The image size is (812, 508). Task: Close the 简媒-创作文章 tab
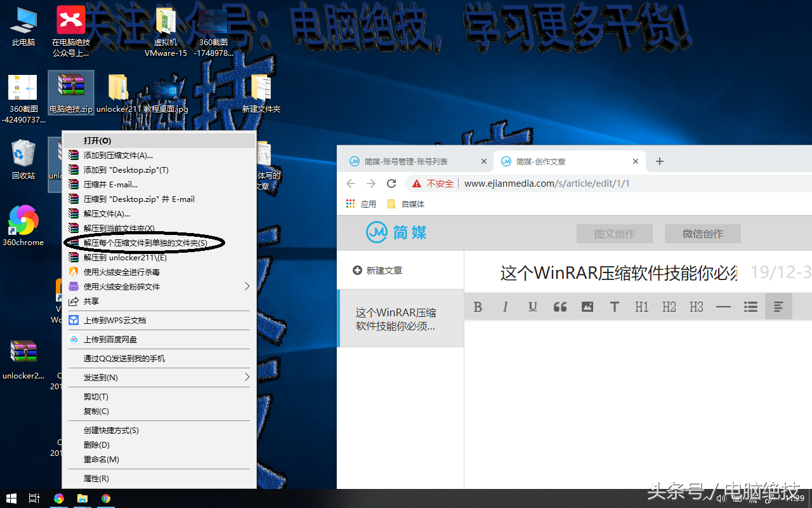(x=636, y=162)
